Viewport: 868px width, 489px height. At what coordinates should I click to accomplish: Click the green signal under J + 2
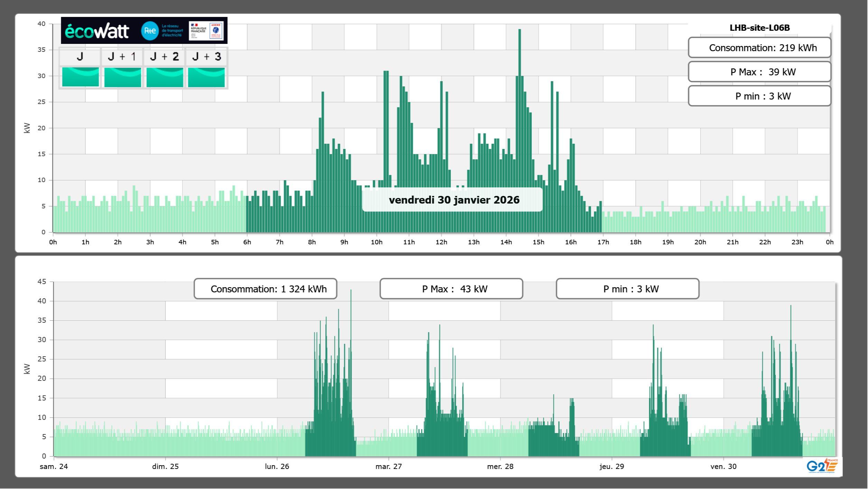165,77
